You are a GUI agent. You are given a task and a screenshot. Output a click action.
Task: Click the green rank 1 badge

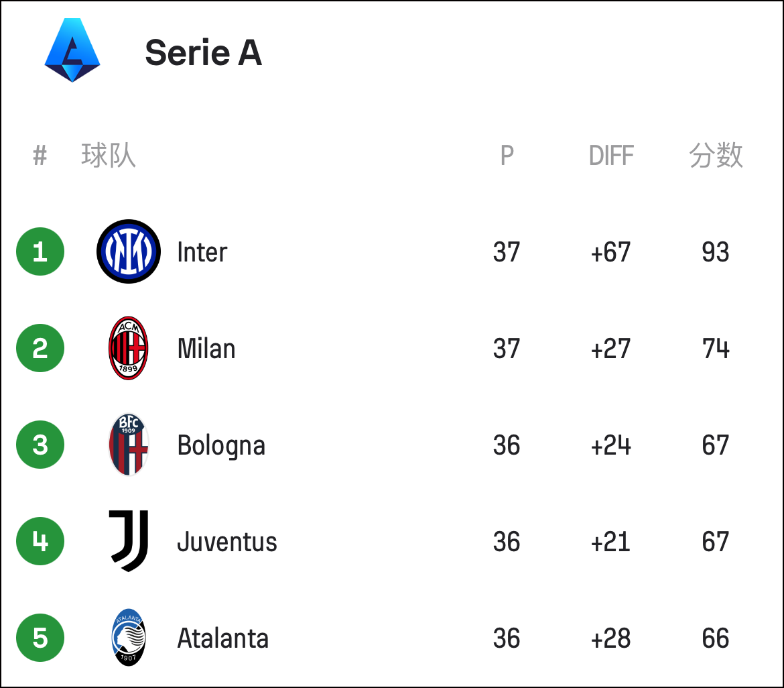click(40, 251)
